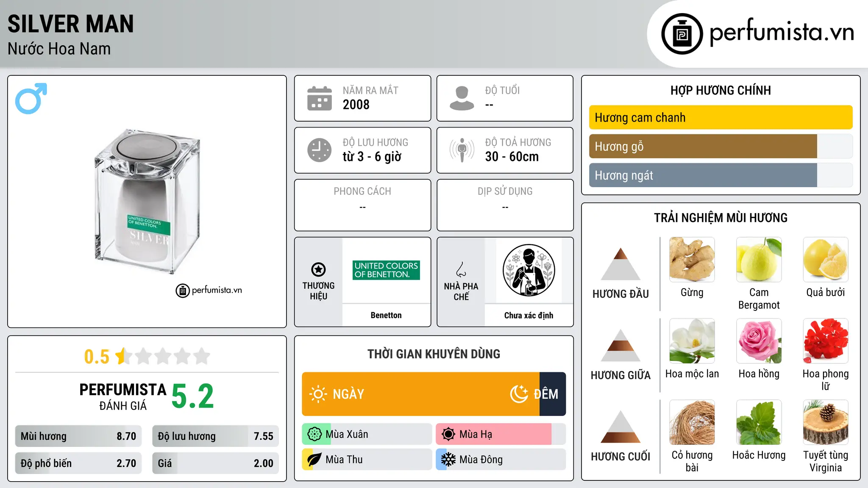Click the Mùa Thu season bar

[367, 460]
